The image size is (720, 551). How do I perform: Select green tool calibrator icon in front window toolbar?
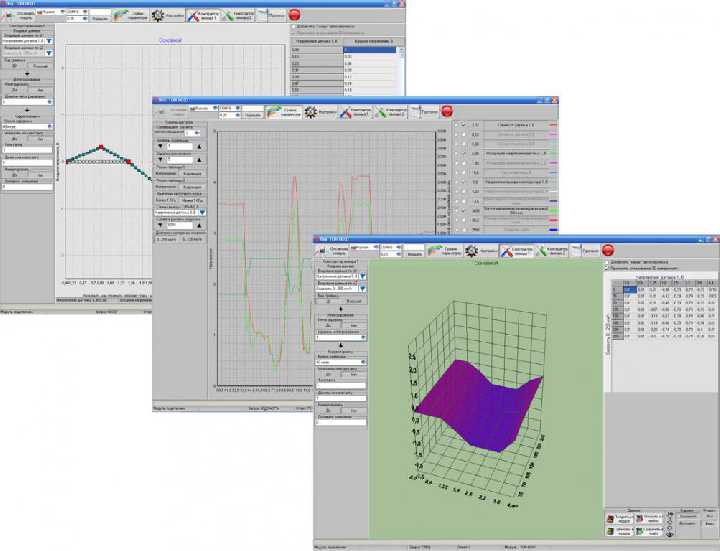542,251
